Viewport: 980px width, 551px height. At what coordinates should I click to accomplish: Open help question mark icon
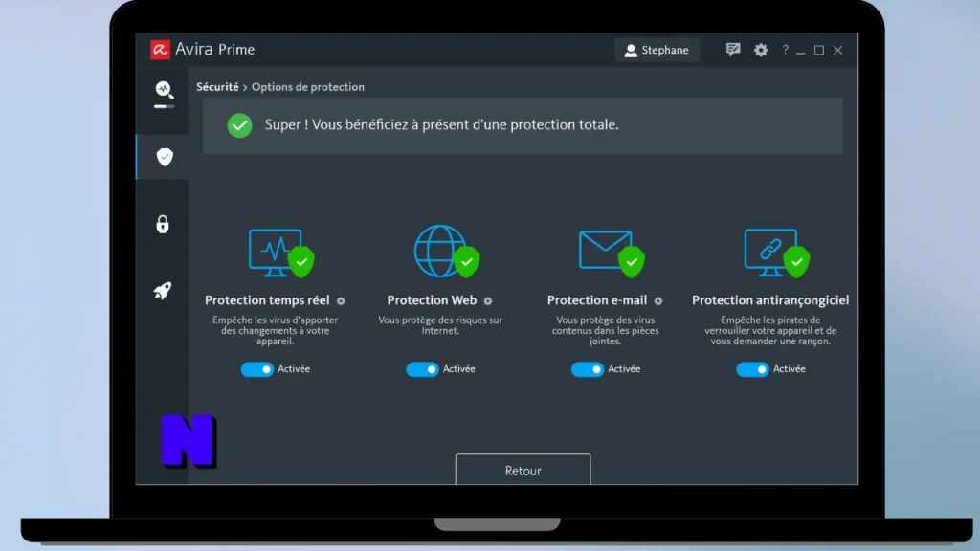786,50
